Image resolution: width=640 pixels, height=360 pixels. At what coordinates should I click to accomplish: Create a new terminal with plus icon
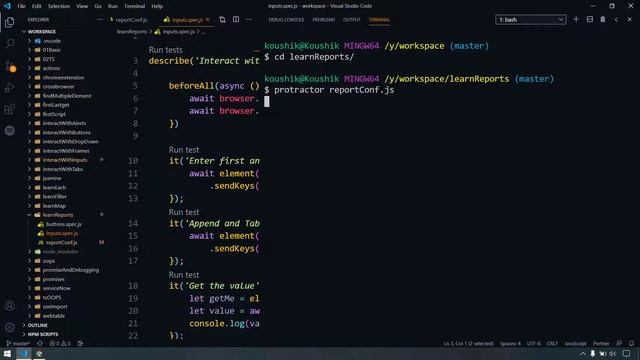[x=576, y=20]
